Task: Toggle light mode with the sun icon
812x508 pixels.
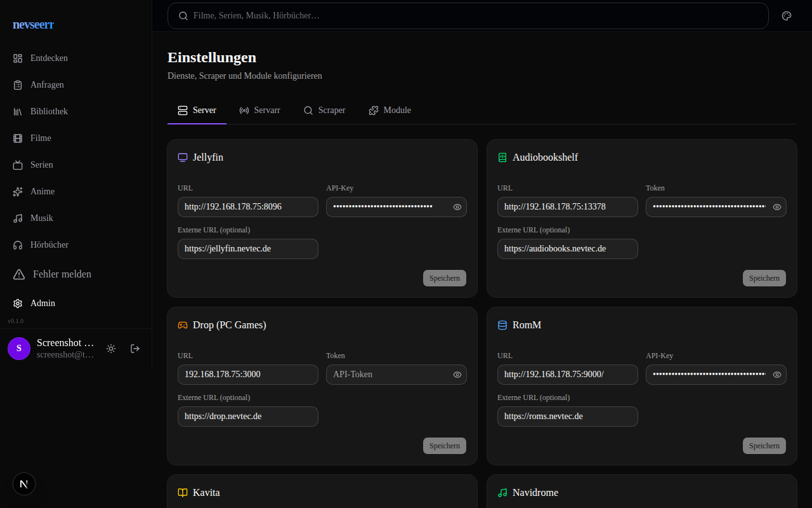Action: pos(111,349)
